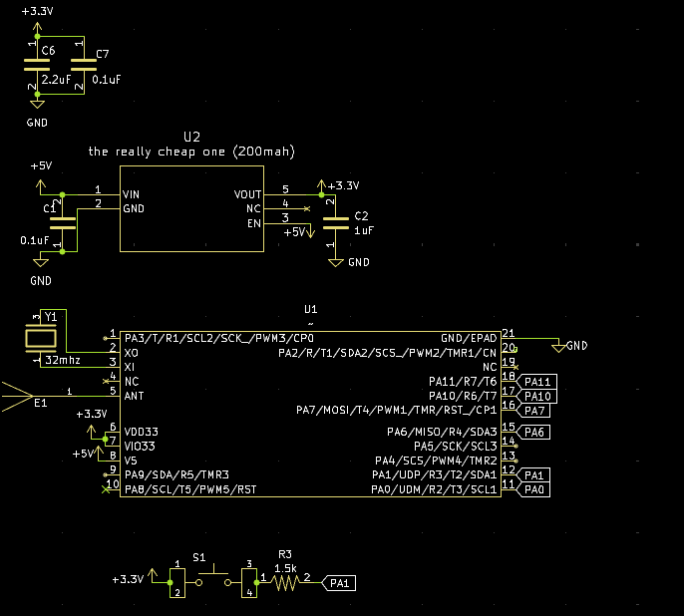Click the +3.3V power symbol at U2 VOUT
The height and width of the screenshot is (616, 684).
[321, 186]
